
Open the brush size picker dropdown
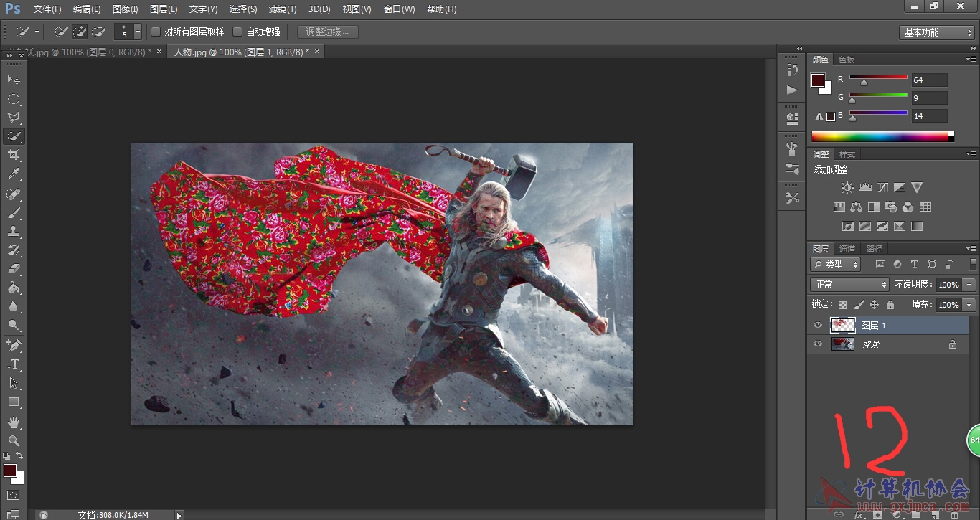(138, 32)
